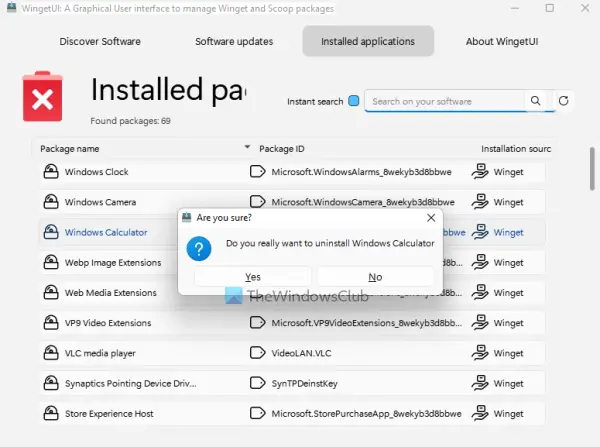Click the package icon beside VLC media player
This screenshot has height=447, width=600.
(51, 353)
